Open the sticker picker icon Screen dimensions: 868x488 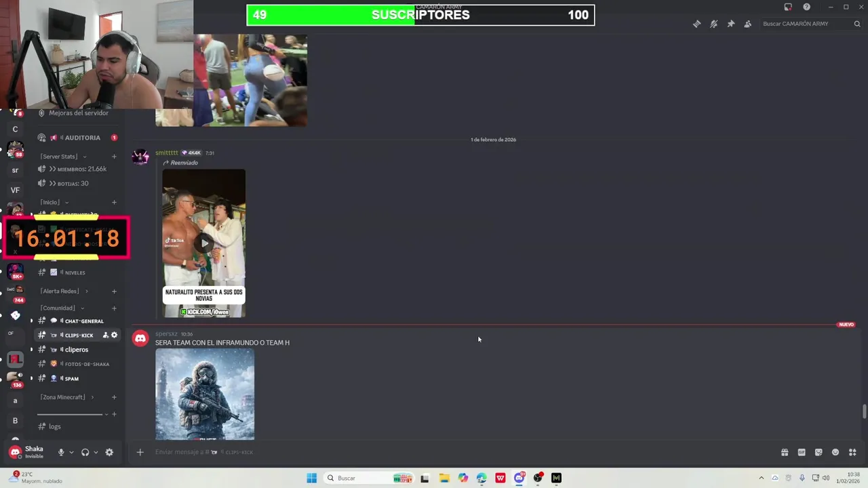point(818,452)
